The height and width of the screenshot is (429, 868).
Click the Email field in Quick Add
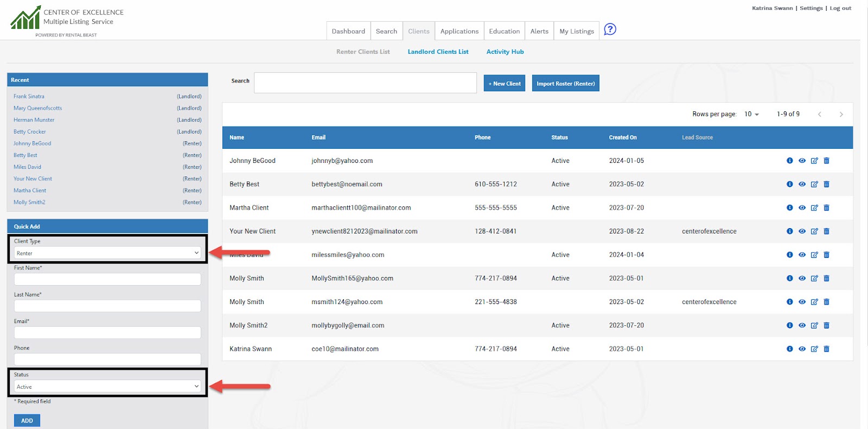(x=107, y=332)
